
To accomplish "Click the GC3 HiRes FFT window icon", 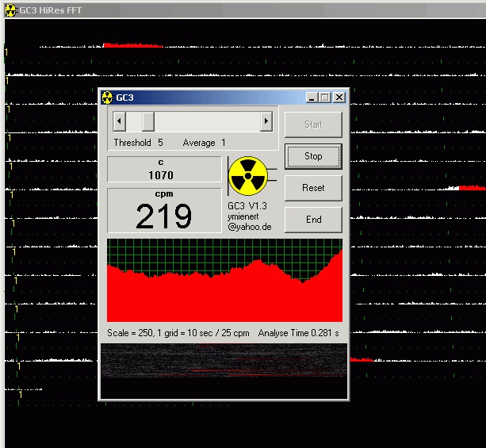I will click(x=10, y=10).
